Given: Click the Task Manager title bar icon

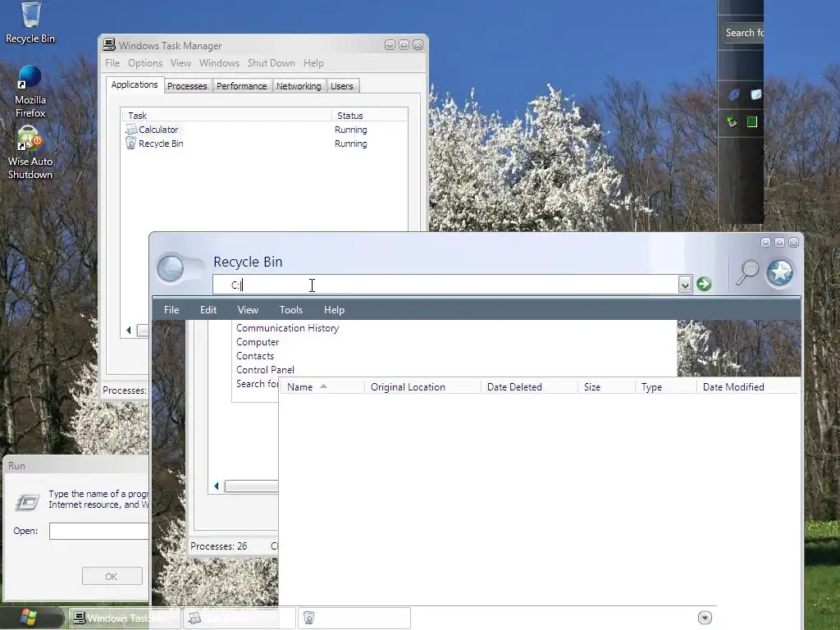Looking at the screenshot, I should 109,45.
